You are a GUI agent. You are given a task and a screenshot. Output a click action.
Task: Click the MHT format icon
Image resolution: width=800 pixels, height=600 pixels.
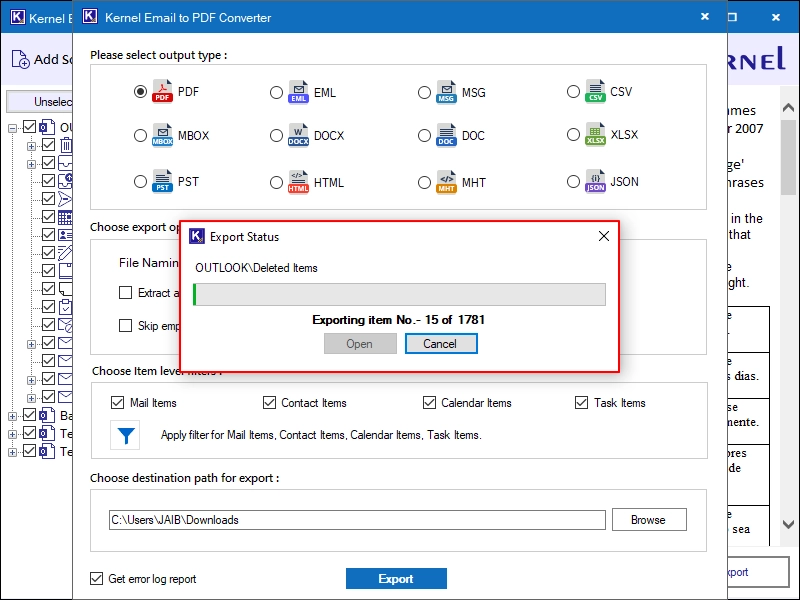pyautogui.click(x=446, y=182)
